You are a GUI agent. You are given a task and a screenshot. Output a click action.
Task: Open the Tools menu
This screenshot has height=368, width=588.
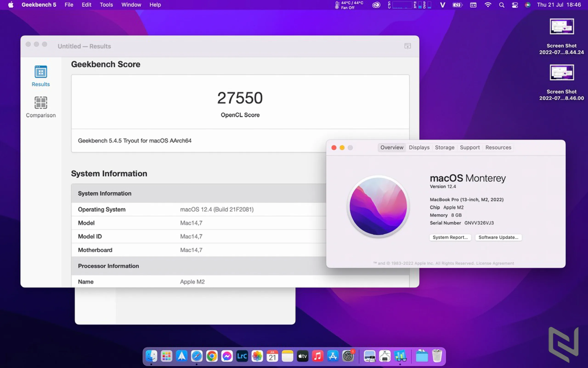tap(106, 5)
